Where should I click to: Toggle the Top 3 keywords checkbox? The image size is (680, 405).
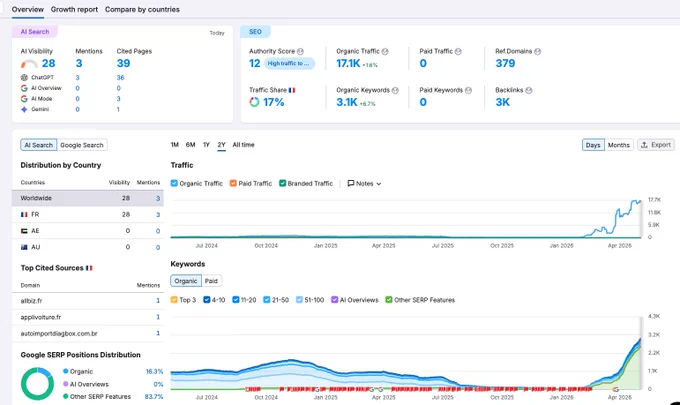[x=174, y=300]
